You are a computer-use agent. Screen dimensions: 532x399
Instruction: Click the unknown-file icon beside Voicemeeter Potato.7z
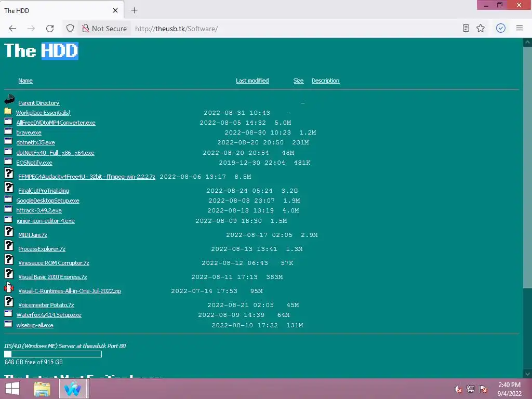pyautogui.click(x=9, y=302)
